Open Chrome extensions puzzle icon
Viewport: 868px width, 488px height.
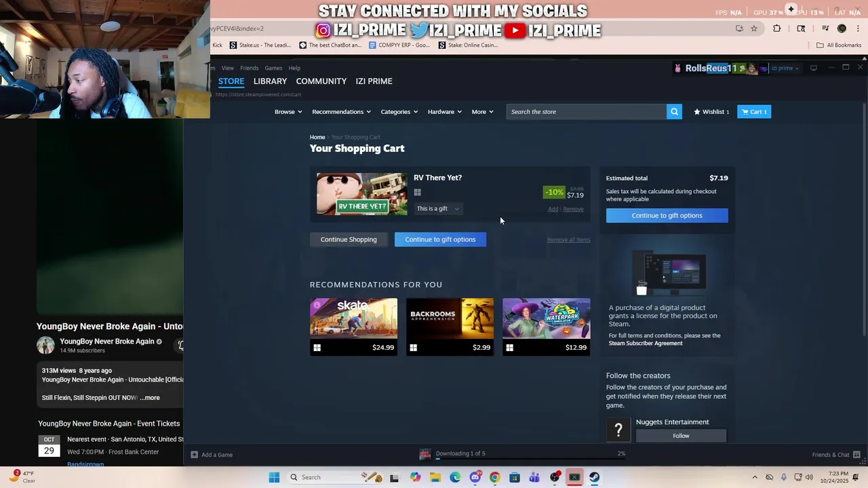pyautogui.click(x=777, y=28)
